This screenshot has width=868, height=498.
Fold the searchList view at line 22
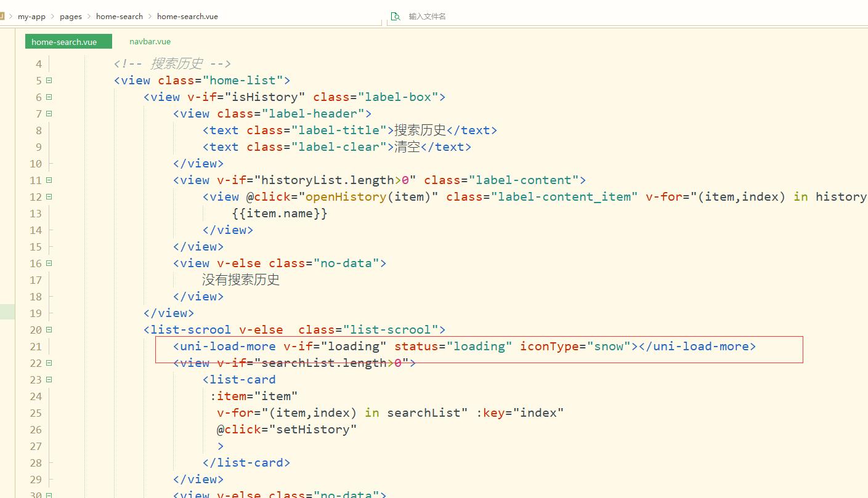coord(49,363)
